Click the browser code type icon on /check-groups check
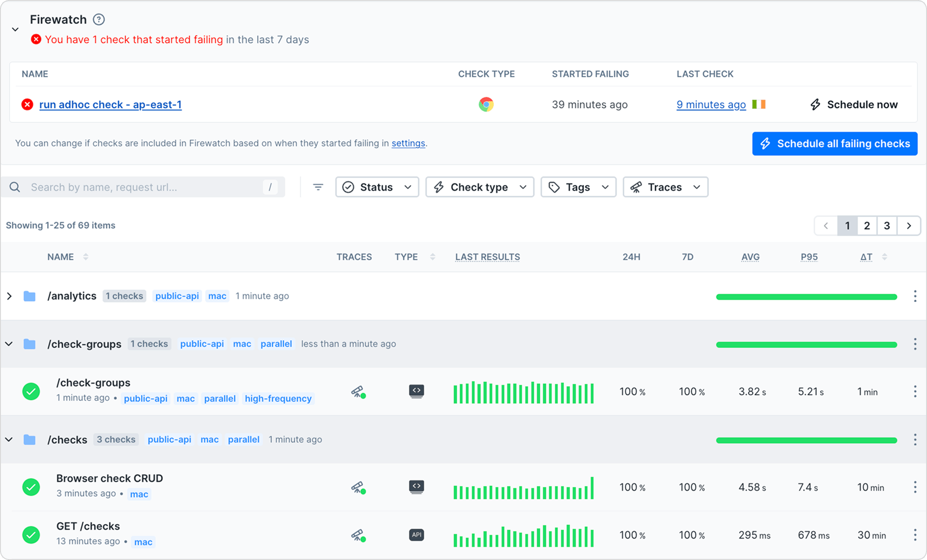The height and width of the screenshot is (560, 927). (416, 391)
